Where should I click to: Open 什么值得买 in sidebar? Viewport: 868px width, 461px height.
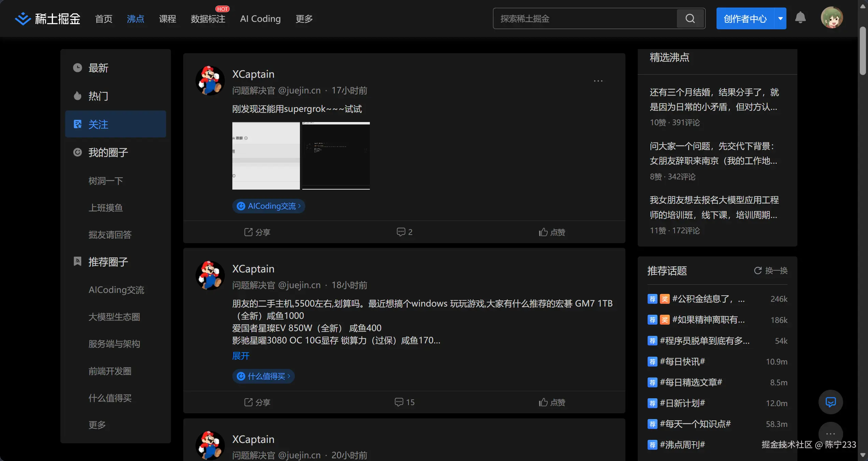point(110,398)
